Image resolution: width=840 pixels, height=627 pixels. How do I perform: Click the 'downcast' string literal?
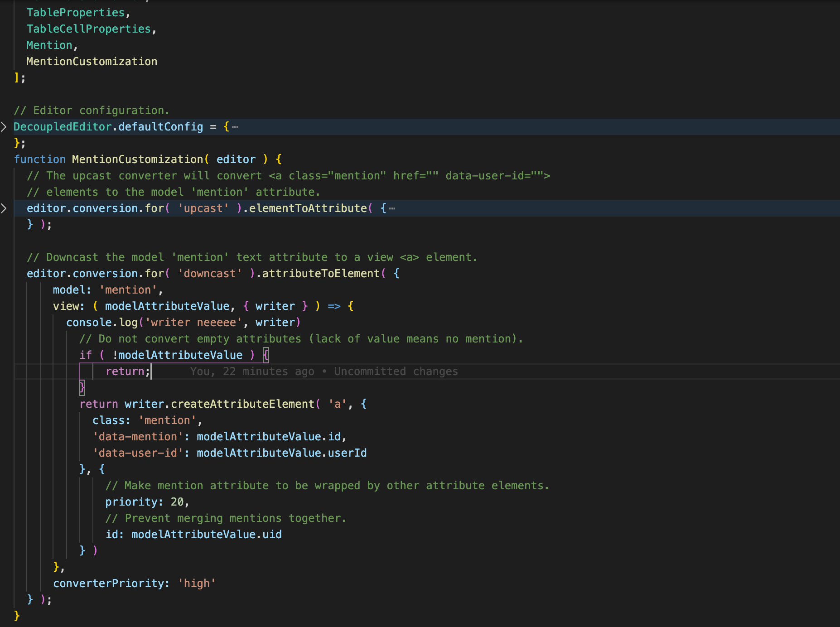210,274
